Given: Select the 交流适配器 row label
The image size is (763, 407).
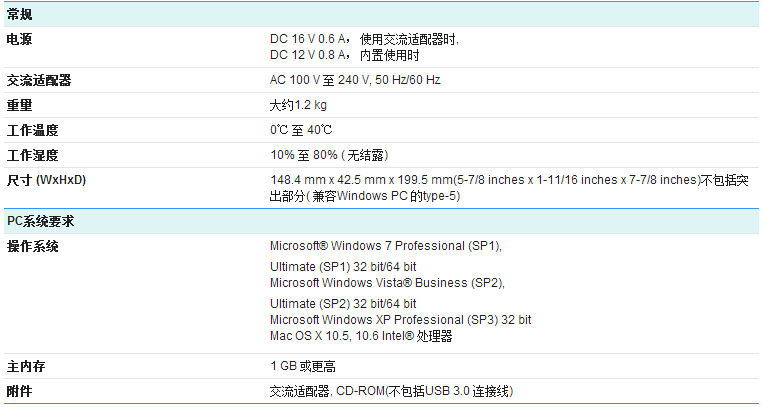Looking at the screenshot, I should coord(38,80).
